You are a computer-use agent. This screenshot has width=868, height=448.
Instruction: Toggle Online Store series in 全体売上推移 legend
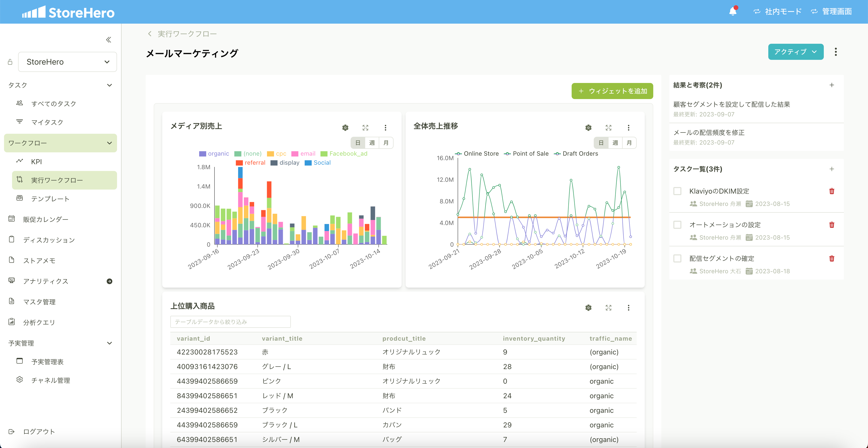pyautogui.click(x=477, y=154)
